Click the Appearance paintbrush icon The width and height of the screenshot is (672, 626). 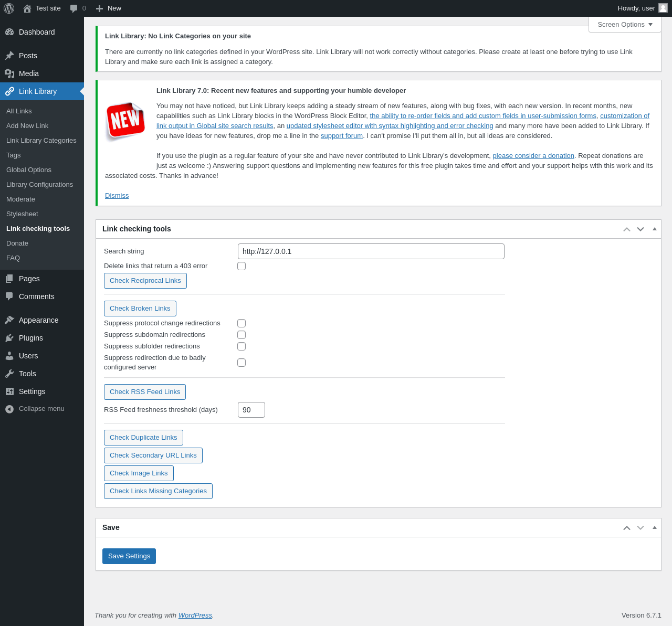pyautogui.click(x=9, y=320)
